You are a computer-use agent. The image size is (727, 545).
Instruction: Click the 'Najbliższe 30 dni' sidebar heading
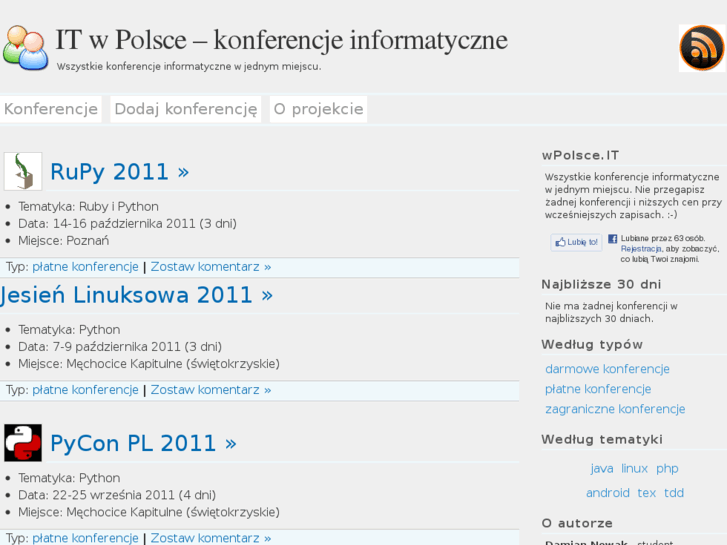[601, 284]
